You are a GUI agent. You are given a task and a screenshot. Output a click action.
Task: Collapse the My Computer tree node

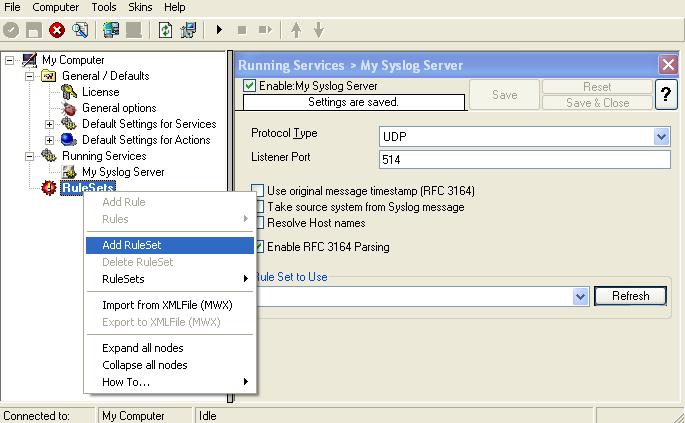click(10, 60)
